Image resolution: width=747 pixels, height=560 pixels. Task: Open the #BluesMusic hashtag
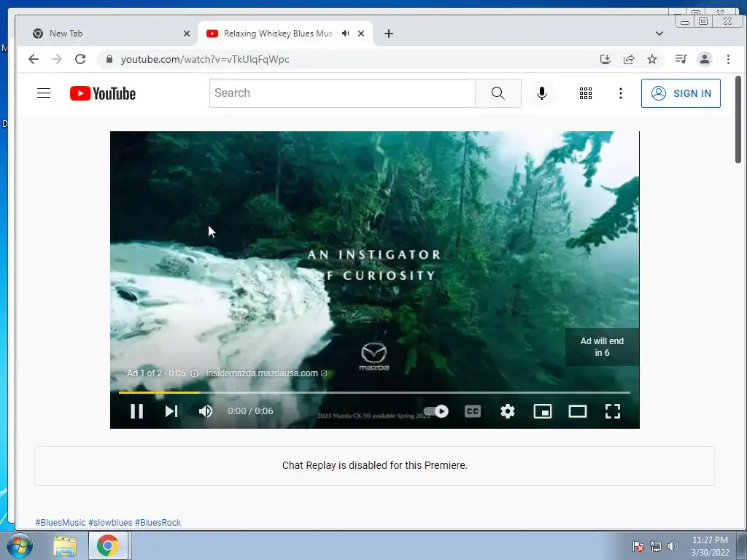[61, 522]
